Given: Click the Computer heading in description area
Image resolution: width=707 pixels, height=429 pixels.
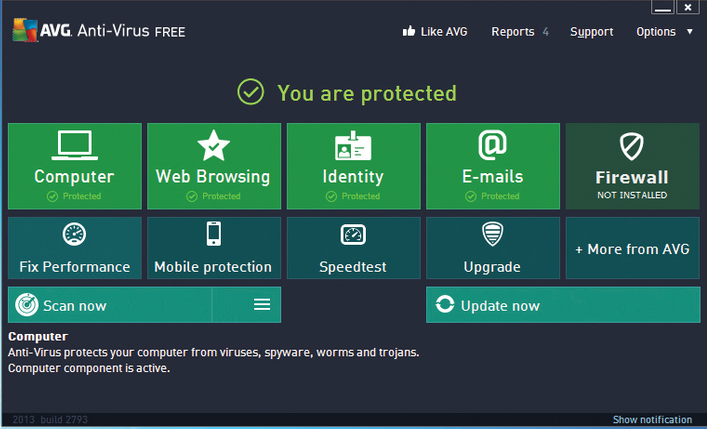Looking at the screenshot, I should (38, 337).
